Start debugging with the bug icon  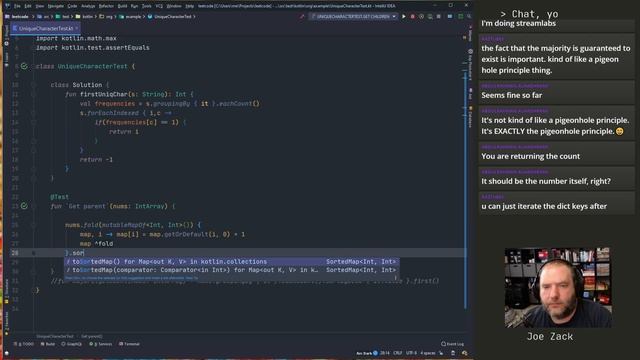pos(413,16)
